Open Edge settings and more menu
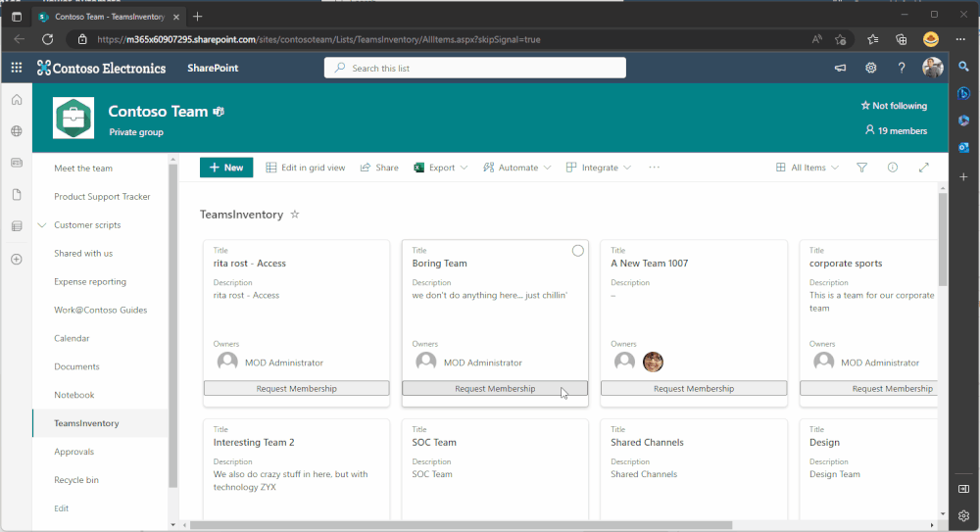The width and height of the screenshot is (980, 532). click(x=960, y=39)
